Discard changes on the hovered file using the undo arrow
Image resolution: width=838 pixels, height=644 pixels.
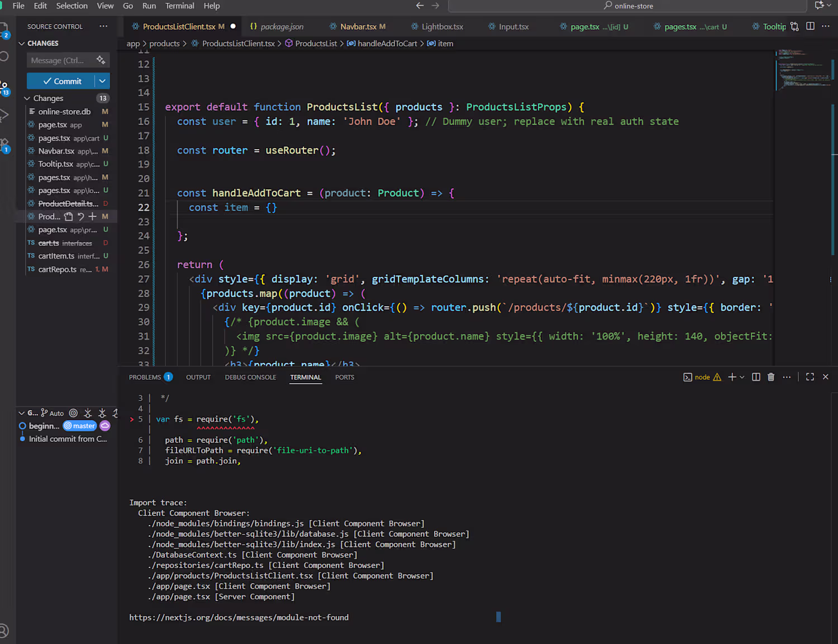80,217
